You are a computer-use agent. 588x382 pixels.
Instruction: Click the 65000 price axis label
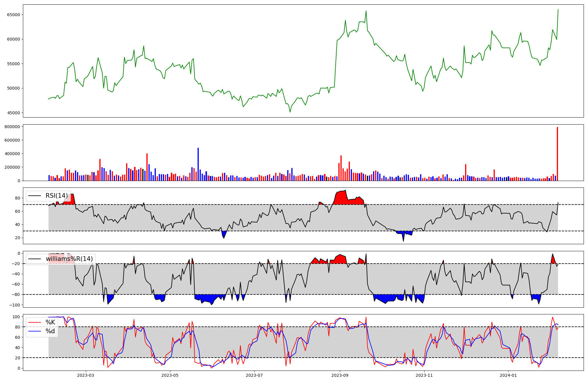pos(14,15)
